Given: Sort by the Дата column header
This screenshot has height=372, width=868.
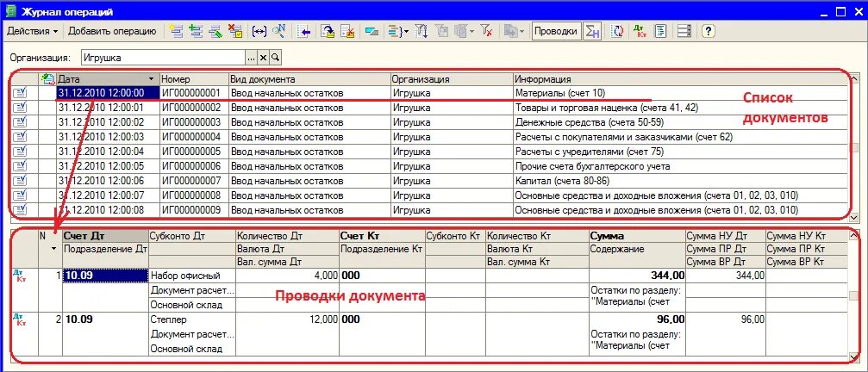Looking at the screenshot, I should (x=108, y=79).
